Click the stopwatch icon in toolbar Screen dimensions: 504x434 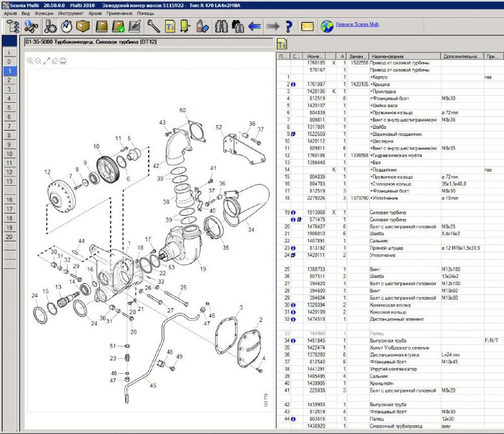[x=66, y=27]
